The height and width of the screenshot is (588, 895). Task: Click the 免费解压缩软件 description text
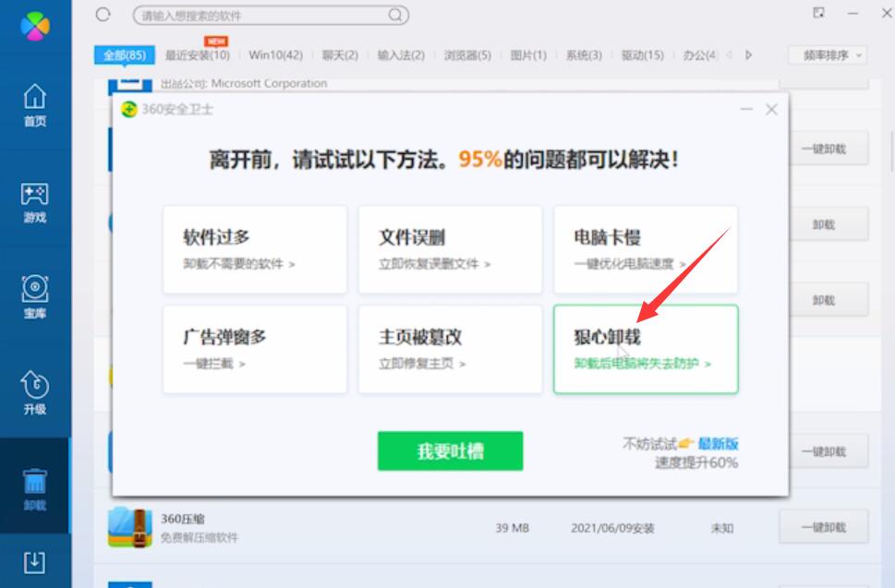200,537
